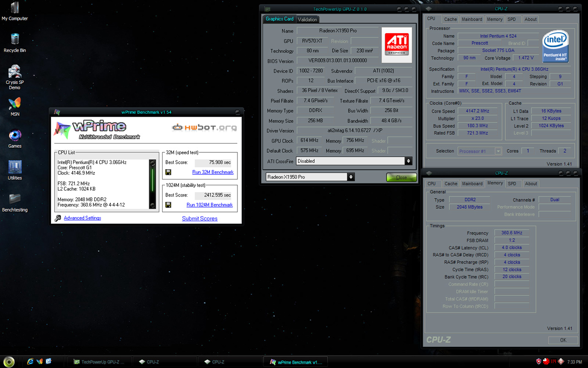588x368 pixels.
Task: Click the red diamond icon in system tray
Action: 560,362
